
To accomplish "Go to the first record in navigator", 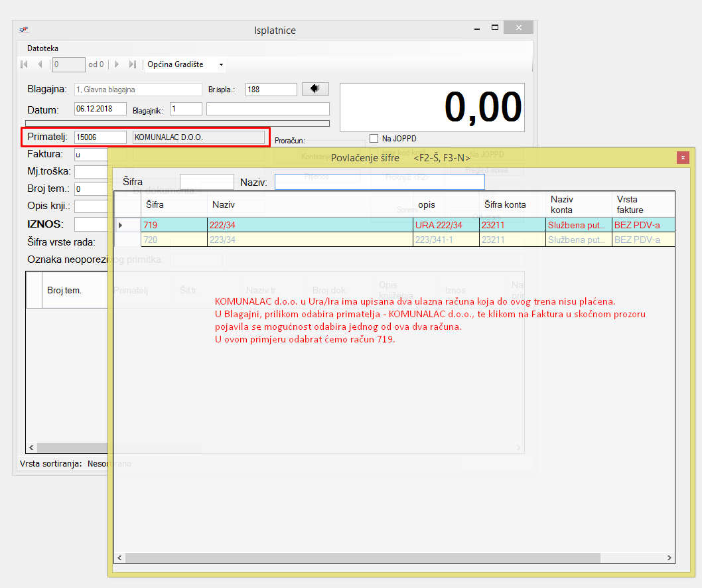I will (x=25, y=64).
